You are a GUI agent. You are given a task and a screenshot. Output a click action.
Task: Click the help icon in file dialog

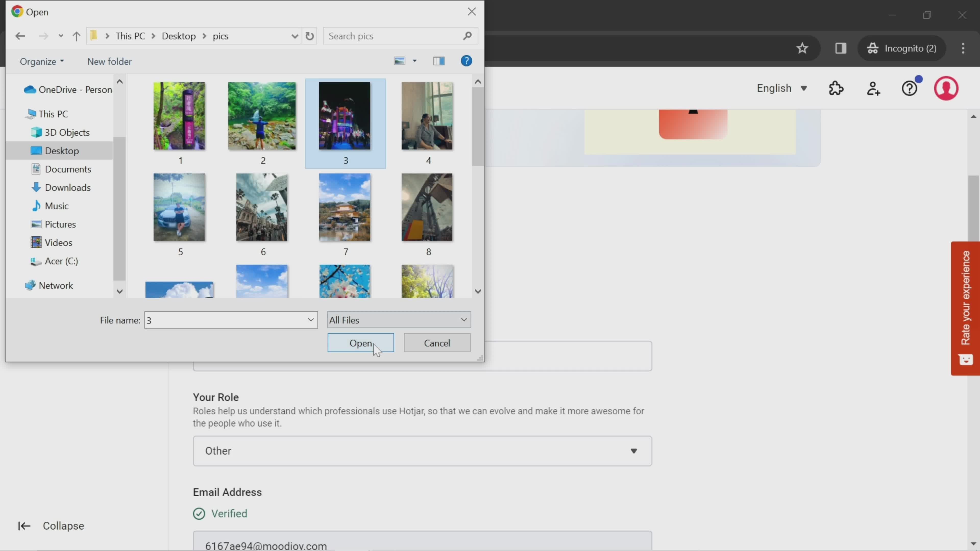click(467, 61)
